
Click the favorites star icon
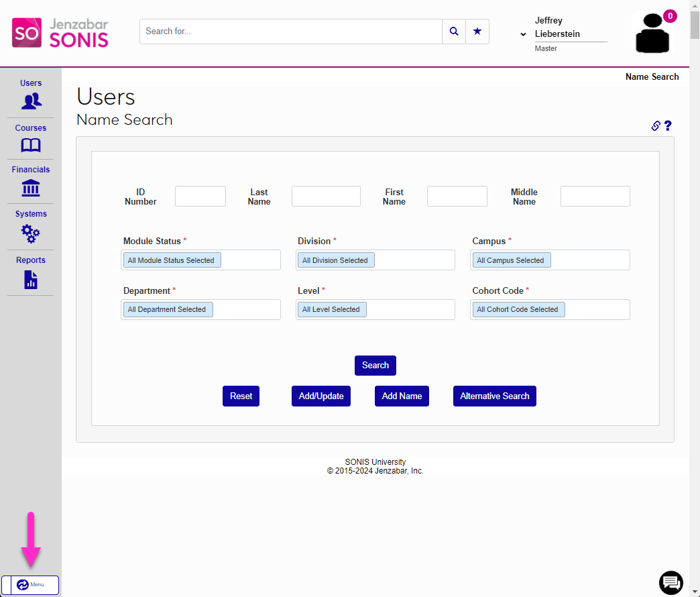(477, 31)
